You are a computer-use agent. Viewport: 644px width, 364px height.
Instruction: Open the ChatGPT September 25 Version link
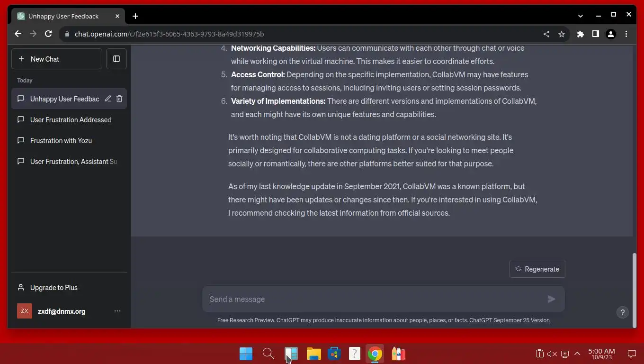509,320
